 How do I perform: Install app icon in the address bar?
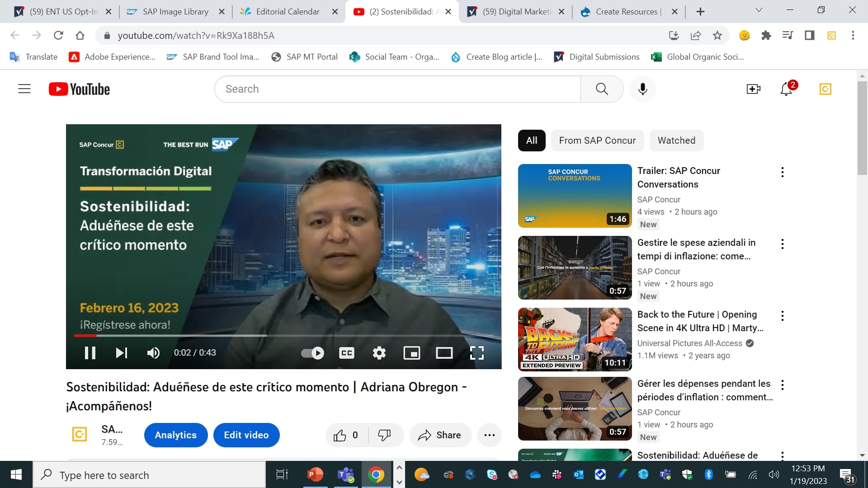[674, 35]
